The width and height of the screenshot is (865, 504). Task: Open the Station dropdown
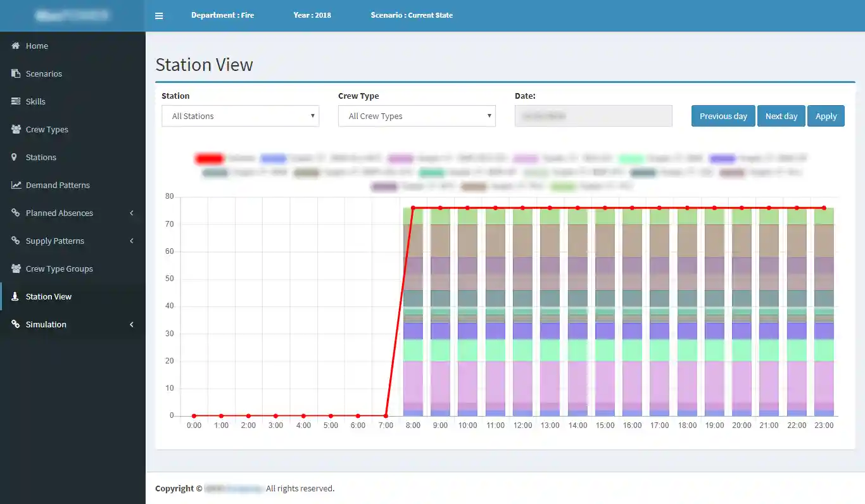point(240,117)
